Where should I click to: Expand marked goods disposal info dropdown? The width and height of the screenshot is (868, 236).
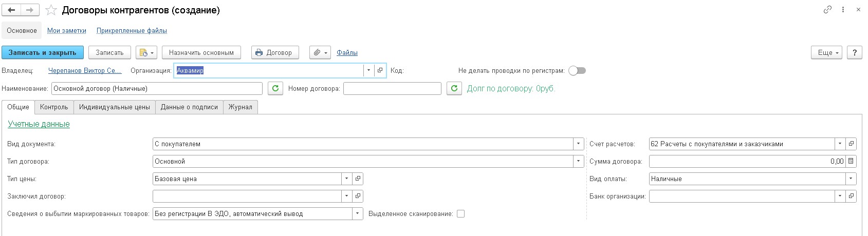(x=358, y=213)
